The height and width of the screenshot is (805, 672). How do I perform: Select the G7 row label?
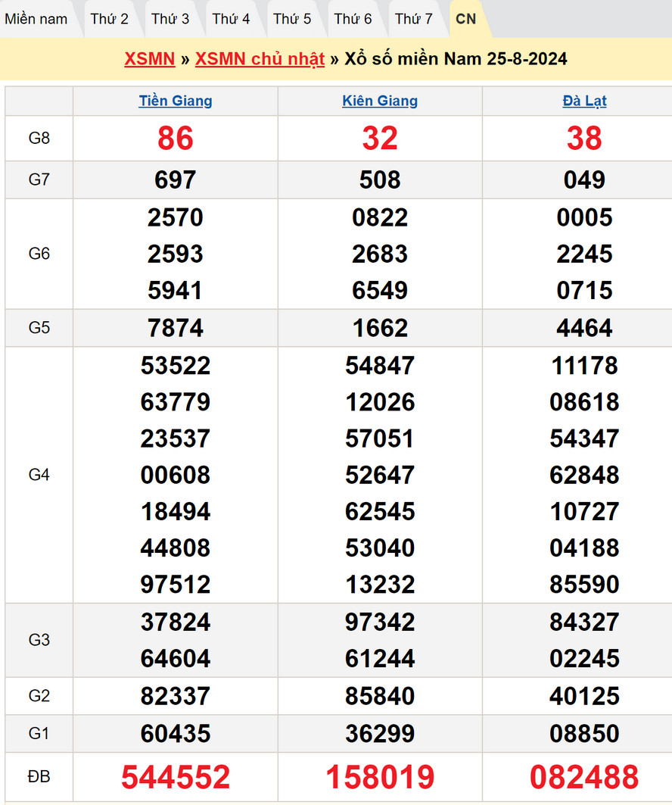pos(39,179)
